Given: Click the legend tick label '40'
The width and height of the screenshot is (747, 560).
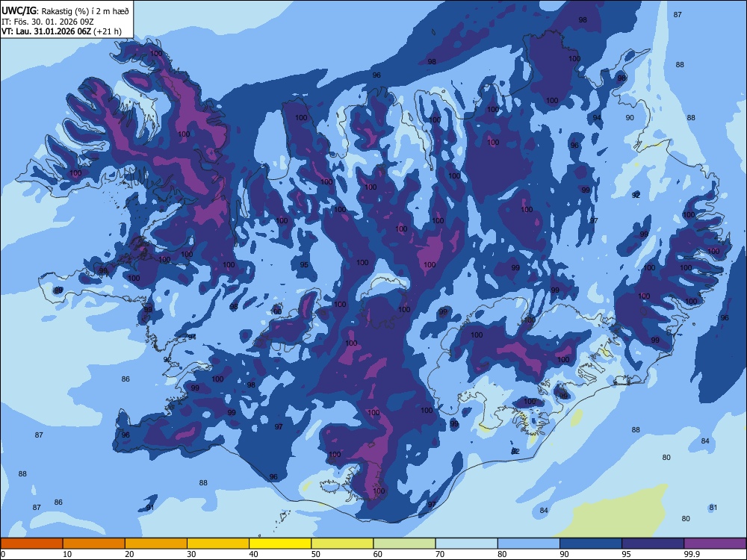Looking at the screenshot, I should (254, 554).
